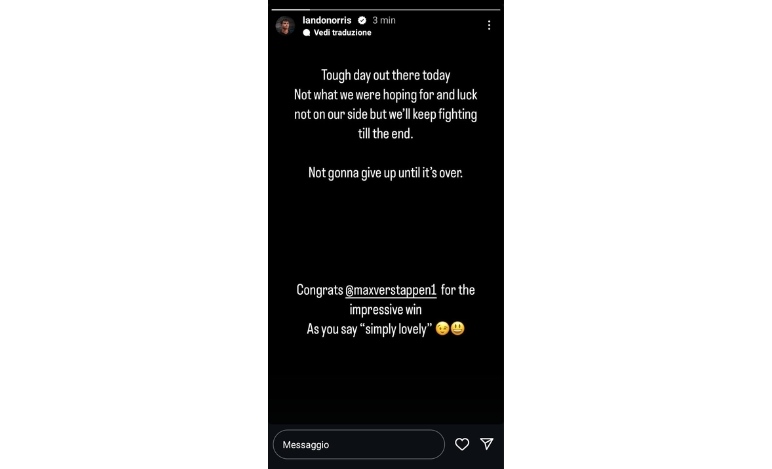Screen dimensions: 772x469
Task: Click the filled part of story progress bar
Action: tap(290, 9)
